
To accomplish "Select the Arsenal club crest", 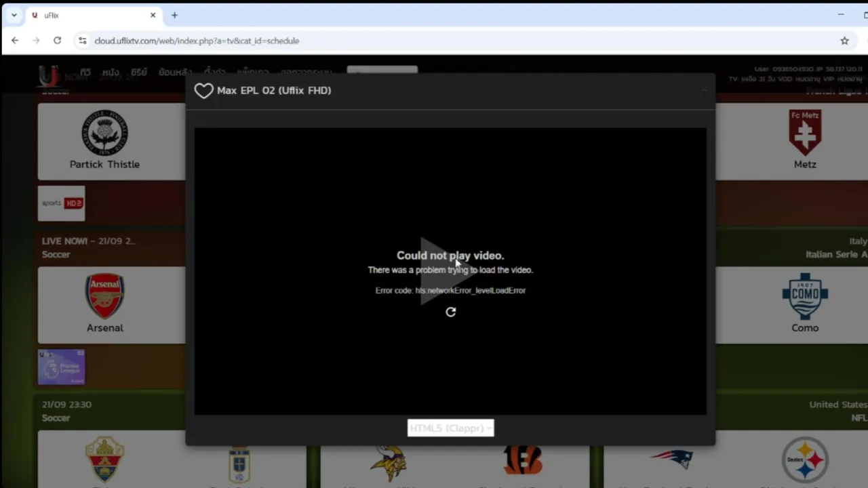I will click(x=104, y=296).
